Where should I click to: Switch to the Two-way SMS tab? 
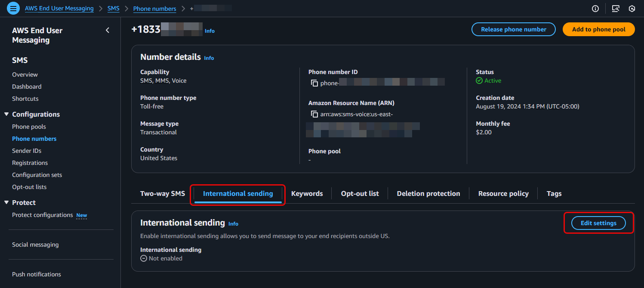tap(162, 194)
